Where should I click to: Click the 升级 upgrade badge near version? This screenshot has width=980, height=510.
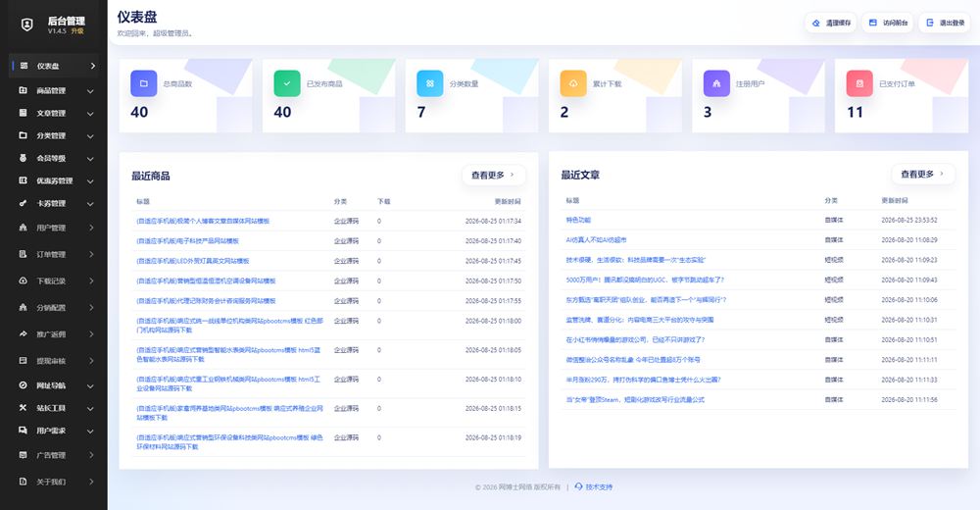76,30
